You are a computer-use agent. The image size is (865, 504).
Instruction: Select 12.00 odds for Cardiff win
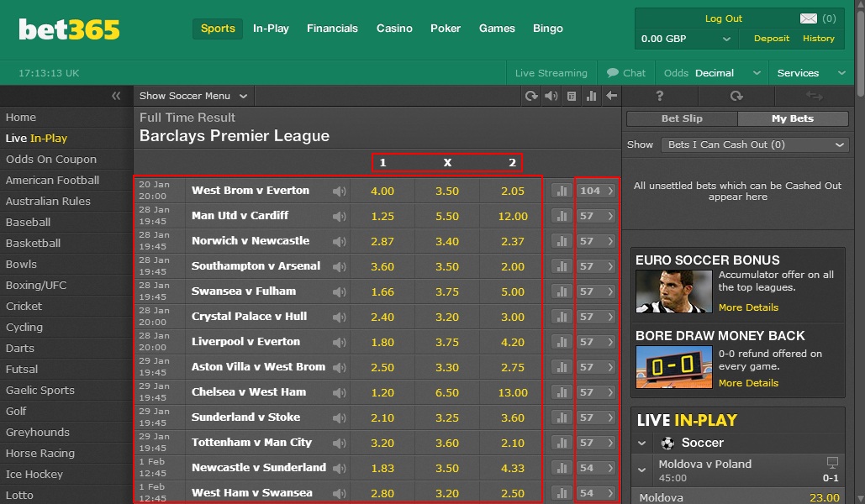(x=513, y=216)
